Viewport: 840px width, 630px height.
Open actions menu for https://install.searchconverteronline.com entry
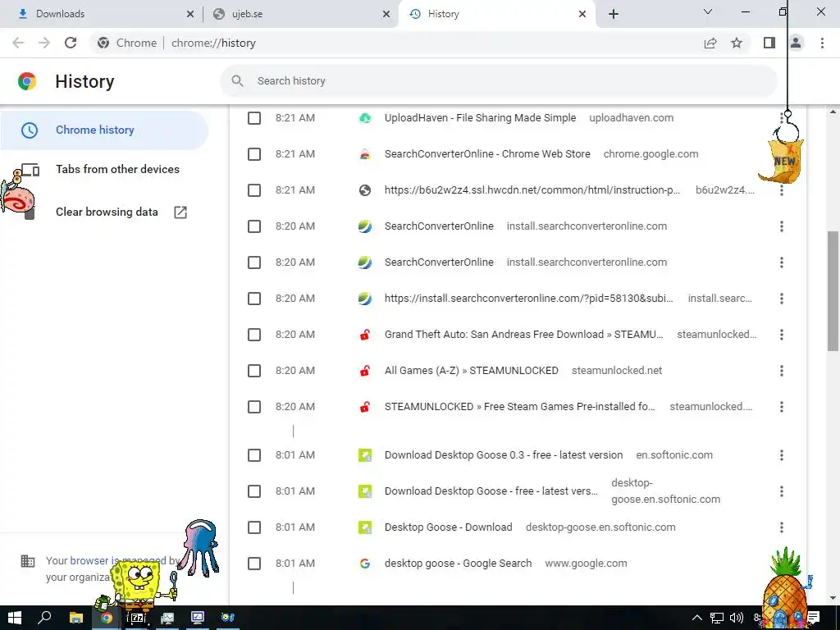pyautogui.click(x=782, y=299)
